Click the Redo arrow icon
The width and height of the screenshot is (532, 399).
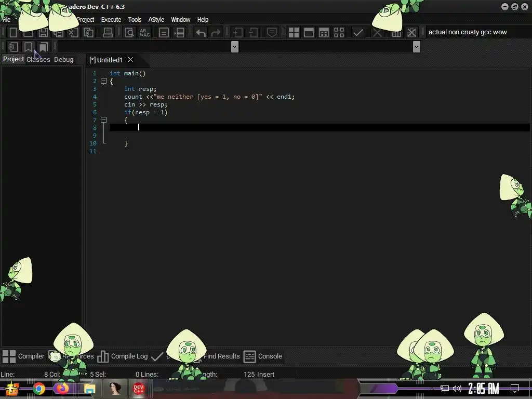tap(216, 33)
